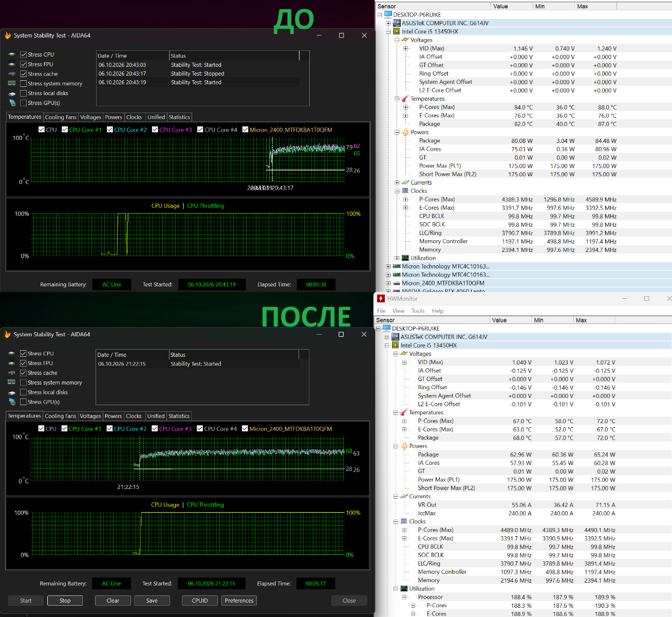Click the AIDA64 flame icon in the upper AIDA64 title bar
This screenshot has height=617, width=672.
[8, 35]
